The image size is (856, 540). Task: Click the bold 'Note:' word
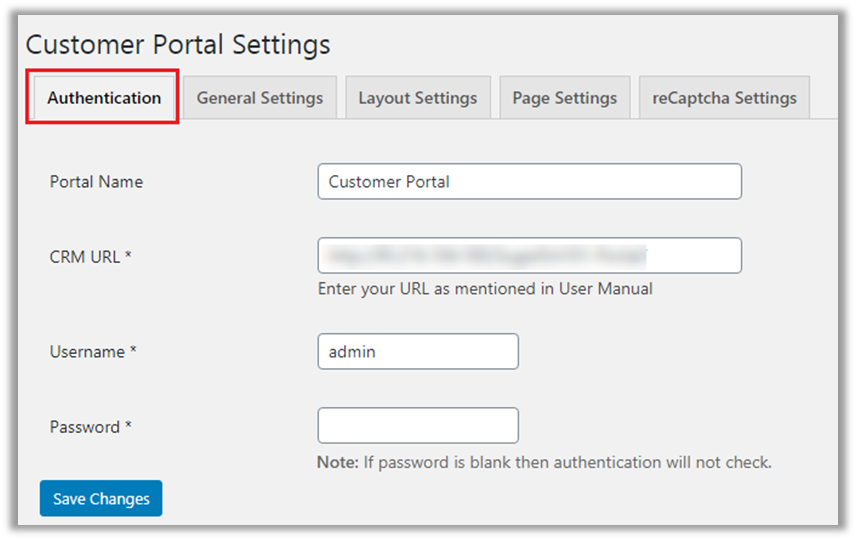pos(337,463)
